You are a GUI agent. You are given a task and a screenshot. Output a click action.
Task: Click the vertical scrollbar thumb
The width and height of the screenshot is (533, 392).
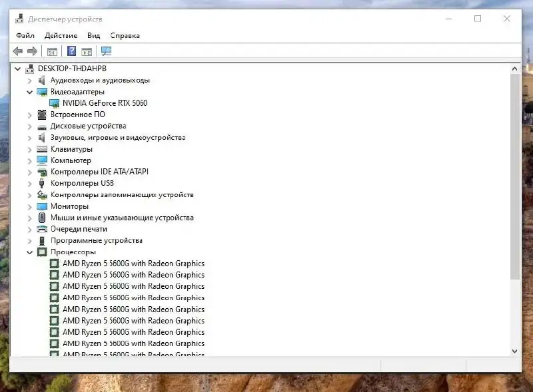(x=514, y=176)
